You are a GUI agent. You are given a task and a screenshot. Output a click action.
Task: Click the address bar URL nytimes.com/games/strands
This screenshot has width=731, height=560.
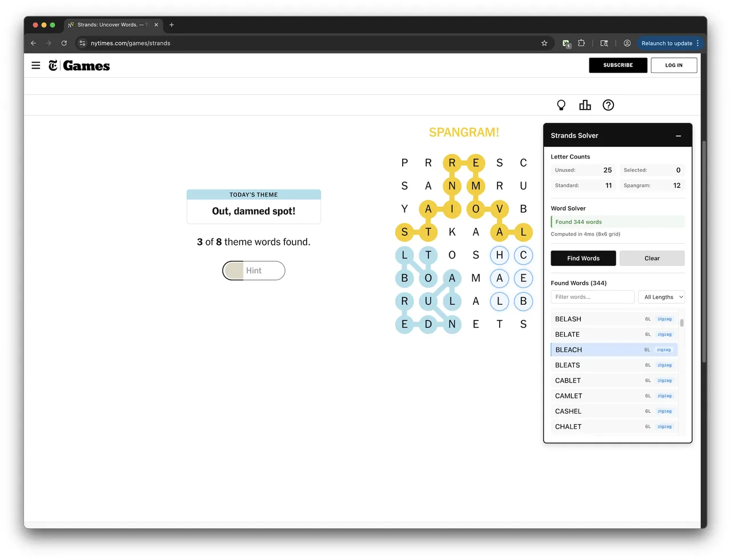(130, 43)
